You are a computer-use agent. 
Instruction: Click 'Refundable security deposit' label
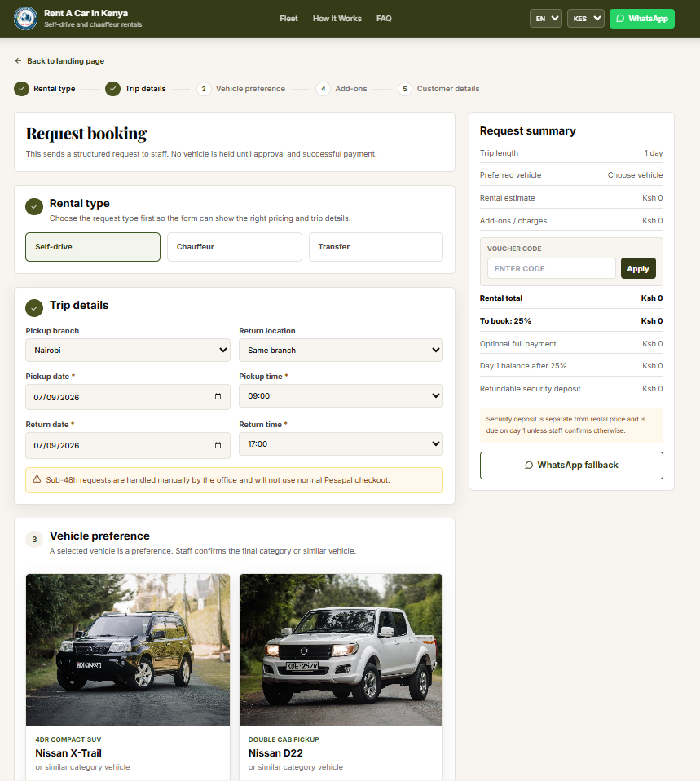click(x=530, y=389)
